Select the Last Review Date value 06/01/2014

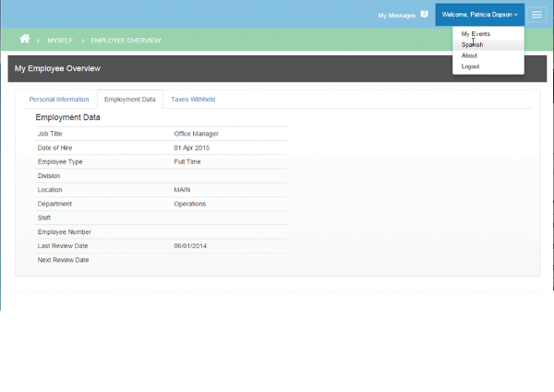192,246
